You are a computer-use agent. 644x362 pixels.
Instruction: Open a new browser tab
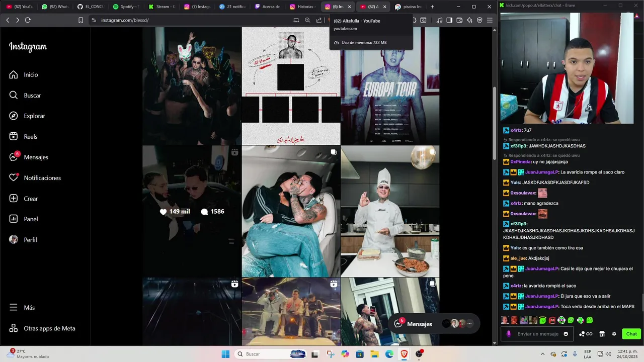(432, 7)
